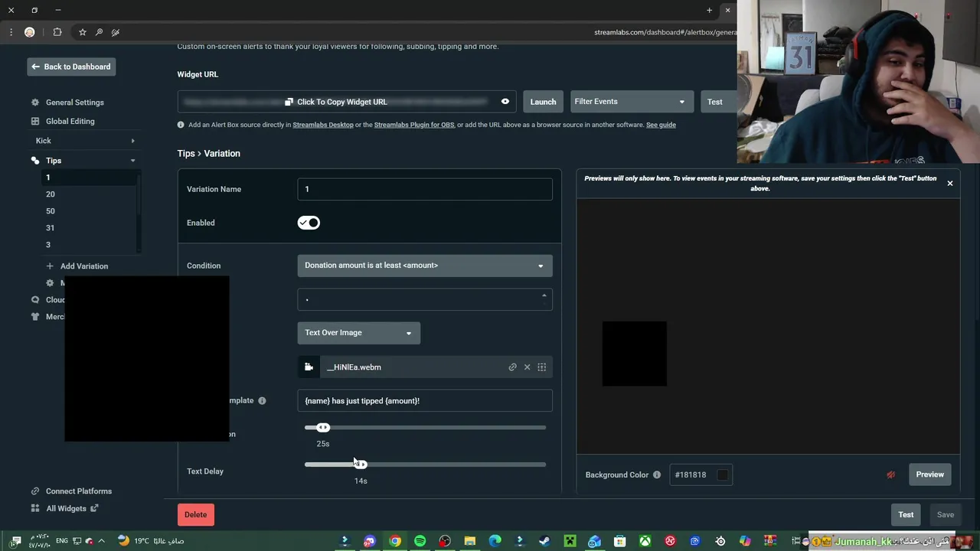Toggle widget URL visibility with the eye icon
Screen dimensions: 980x551
click(x=505, y=102)
